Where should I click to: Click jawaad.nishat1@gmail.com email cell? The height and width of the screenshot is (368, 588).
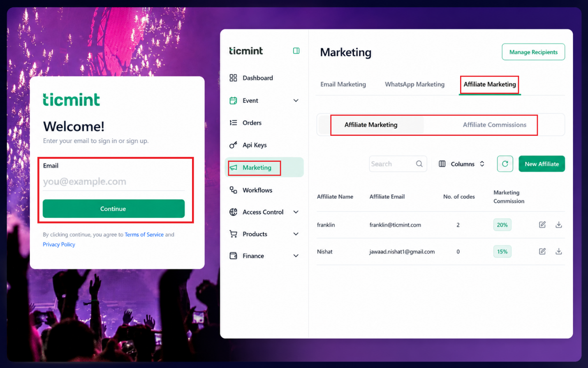point(402,252)
